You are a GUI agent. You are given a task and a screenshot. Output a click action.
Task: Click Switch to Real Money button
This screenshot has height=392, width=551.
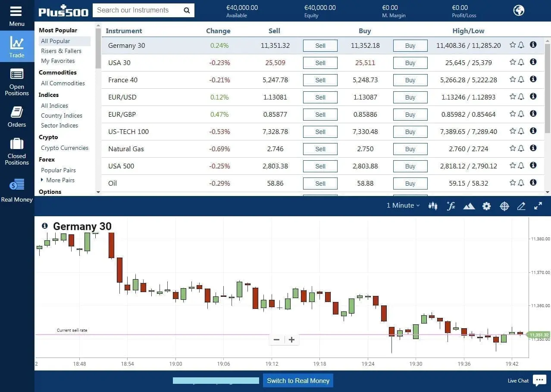pos(297,380)
